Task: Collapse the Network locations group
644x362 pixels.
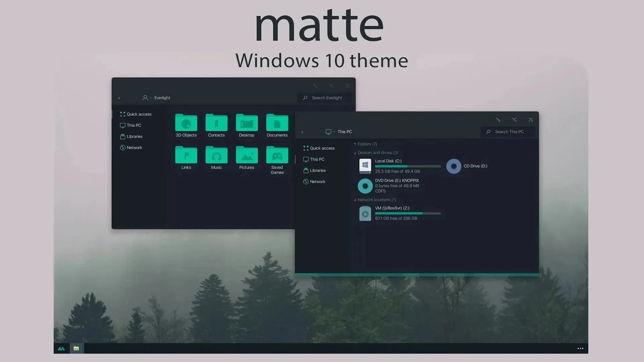Action: coord(355,200)
